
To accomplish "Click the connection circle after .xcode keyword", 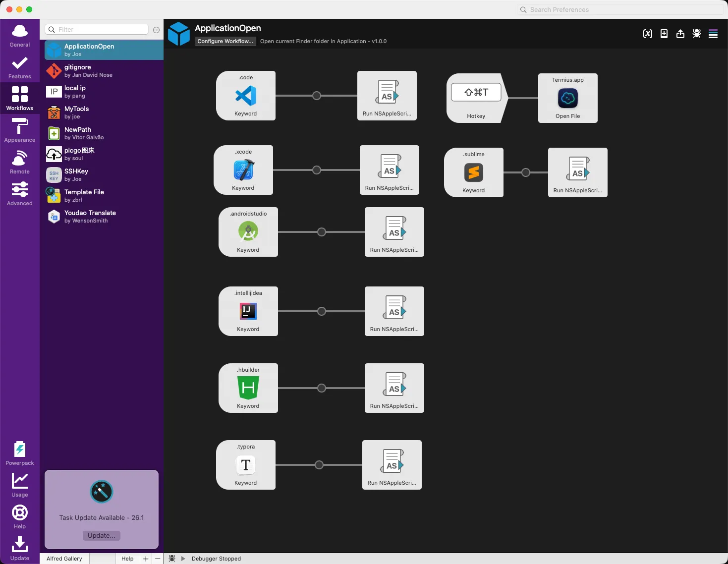I will point(317,170).
